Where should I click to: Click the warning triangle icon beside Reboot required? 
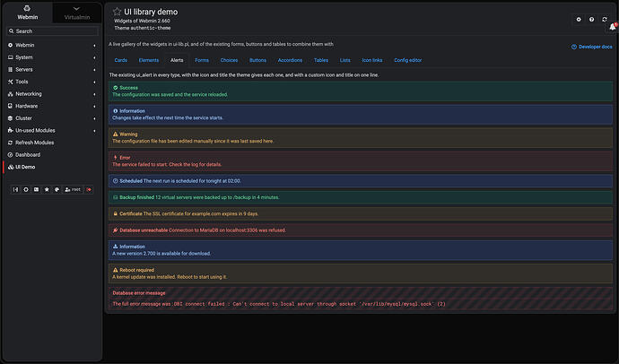[115, 270]
